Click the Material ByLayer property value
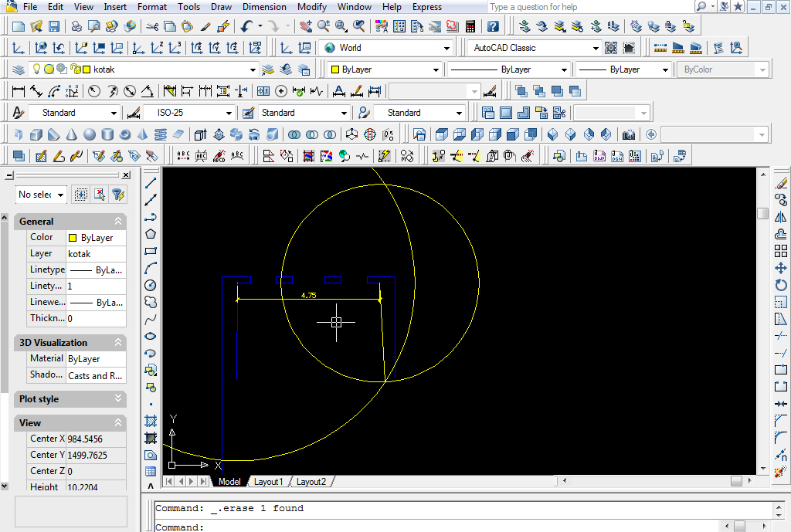791x532 pixels. click(97, 358)
